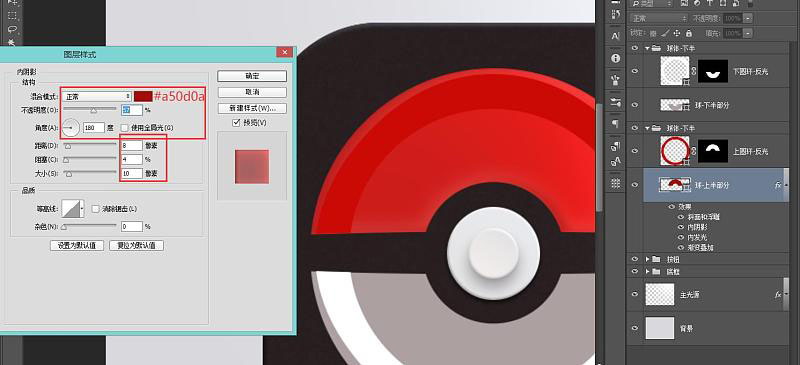Screen dimensions: 800x365
Task: Click the lock position icon
Action: 677,33
